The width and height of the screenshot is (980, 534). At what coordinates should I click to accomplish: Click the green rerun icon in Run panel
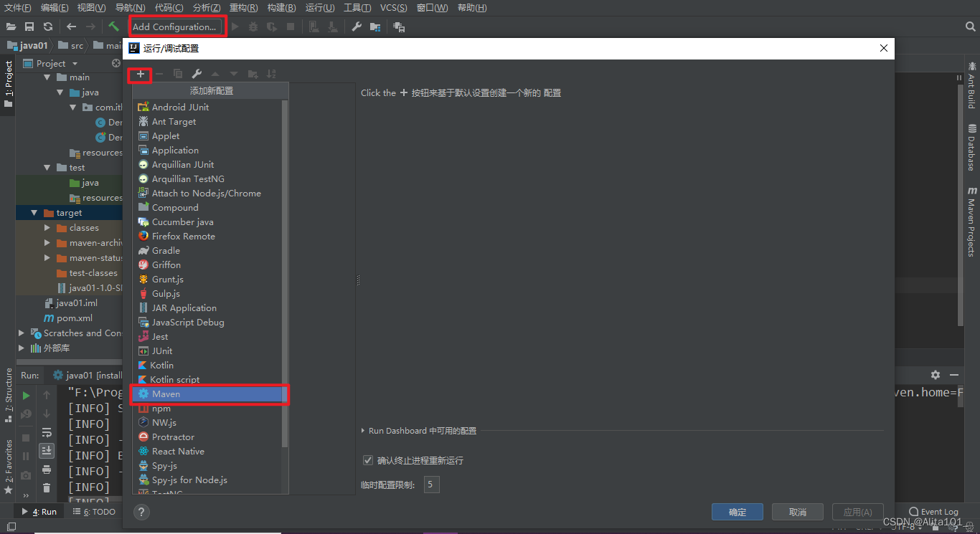pyautogui.click(x=26, y=395)
